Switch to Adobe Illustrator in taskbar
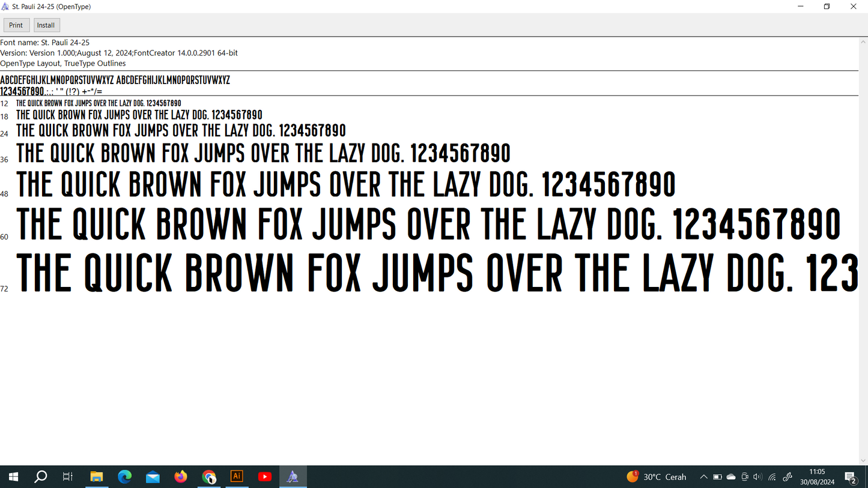 coord(237,477)
